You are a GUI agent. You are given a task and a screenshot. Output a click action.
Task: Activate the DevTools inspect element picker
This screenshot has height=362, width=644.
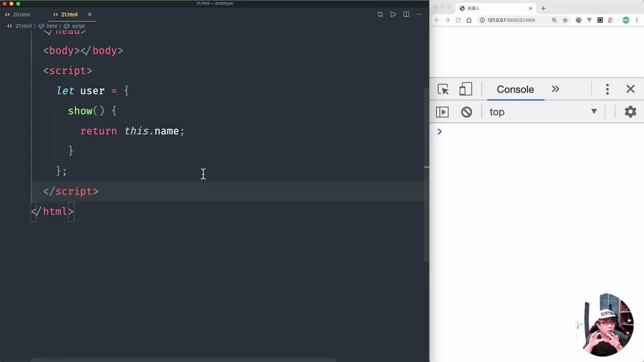point(443,89)
